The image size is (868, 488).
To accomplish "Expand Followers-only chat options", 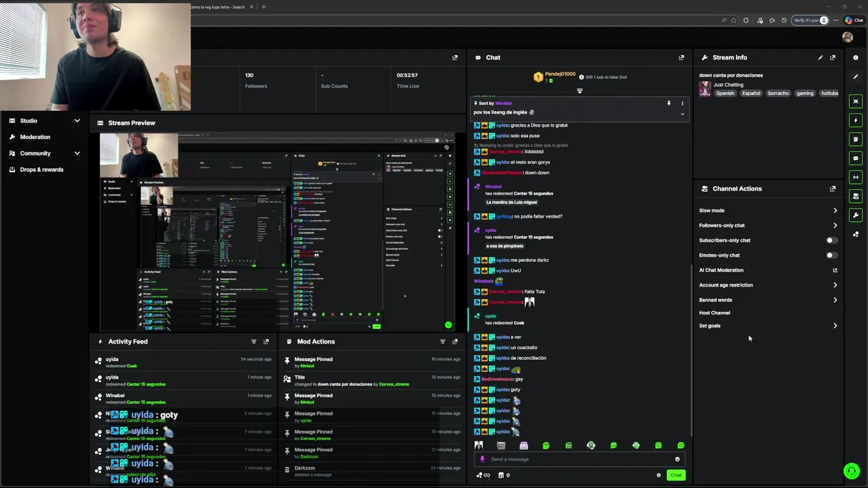I will [835, 225].
